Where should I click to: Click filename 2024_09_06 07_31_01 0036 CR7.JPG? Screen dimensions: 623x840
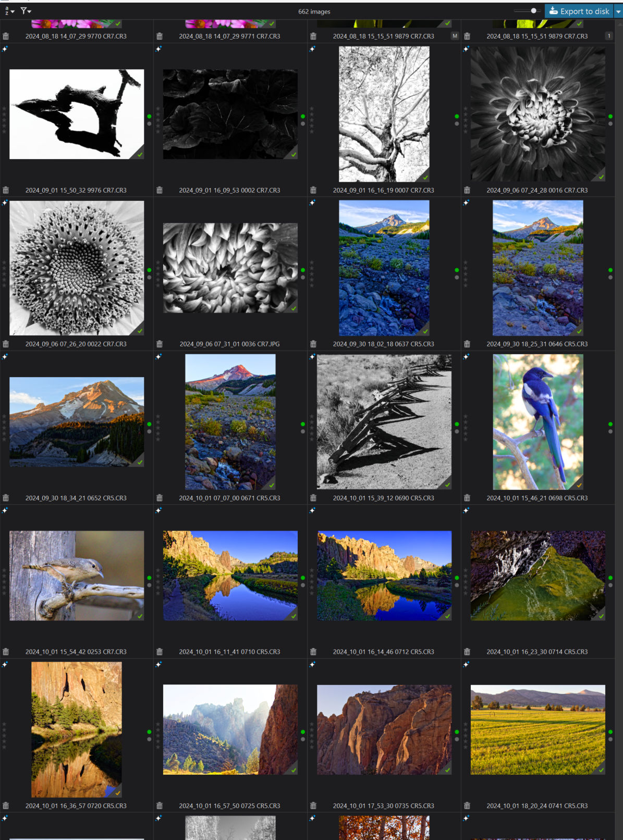(x=230, y=344)
